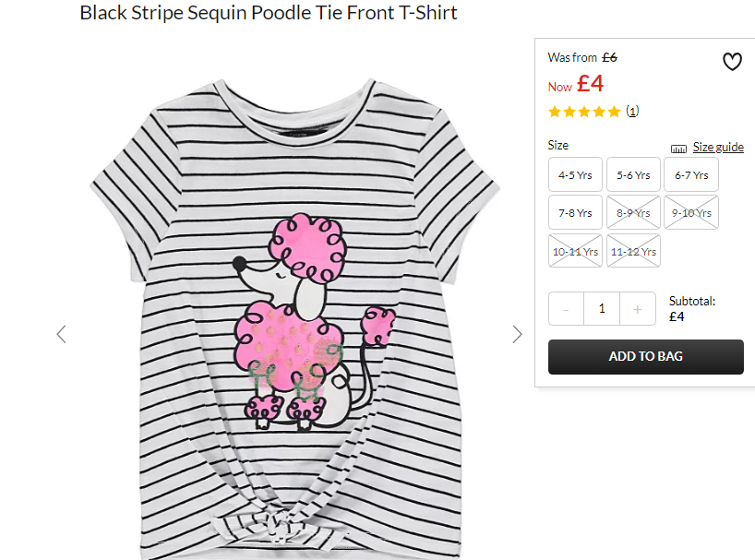Show previous product image with left arrow

pos(61,334)
